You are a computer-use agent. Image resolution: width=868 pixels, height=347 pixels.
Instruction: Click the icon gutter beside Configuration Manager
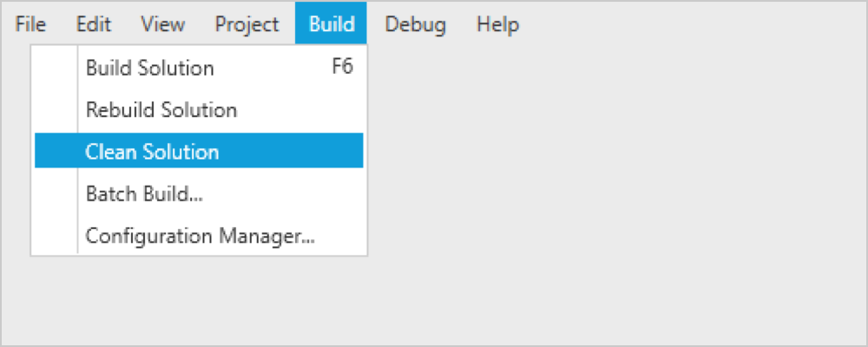click(55, 235)
